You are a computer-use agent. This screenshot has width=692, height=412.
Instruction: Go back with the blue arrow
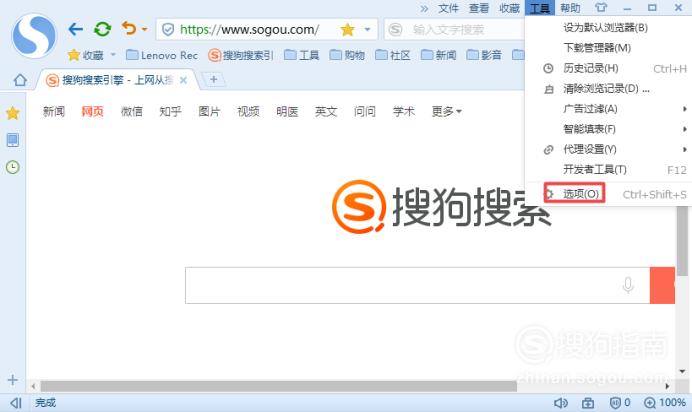[x=76, y=30]
